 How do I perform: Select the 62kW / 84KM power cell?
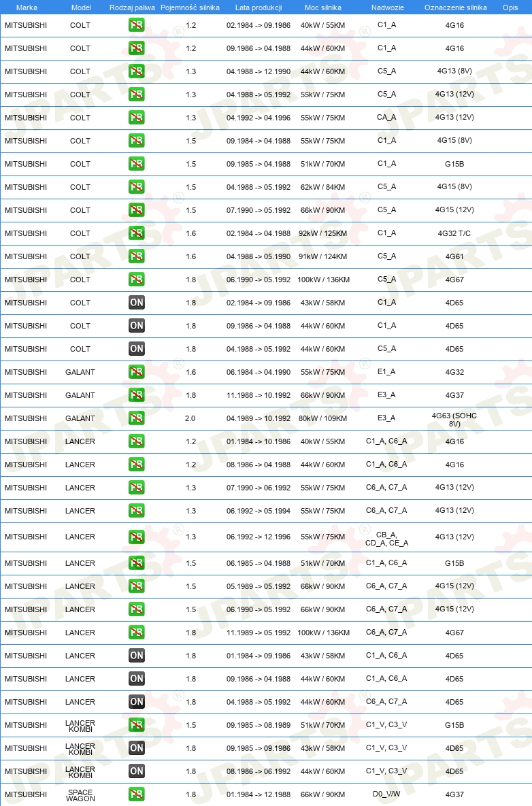(322, 187)
